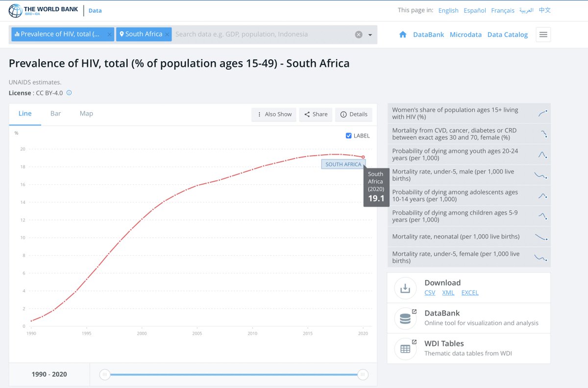Open the Details button
Screen dimensions: 588x388
pyautogui.click(x=354, y=114)
